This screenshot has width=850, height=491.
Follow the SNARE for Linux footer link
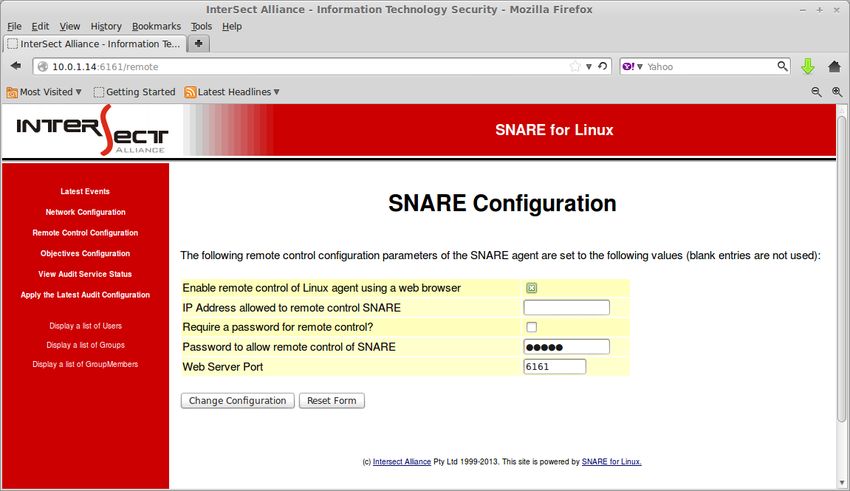click(x=611, y=462)
